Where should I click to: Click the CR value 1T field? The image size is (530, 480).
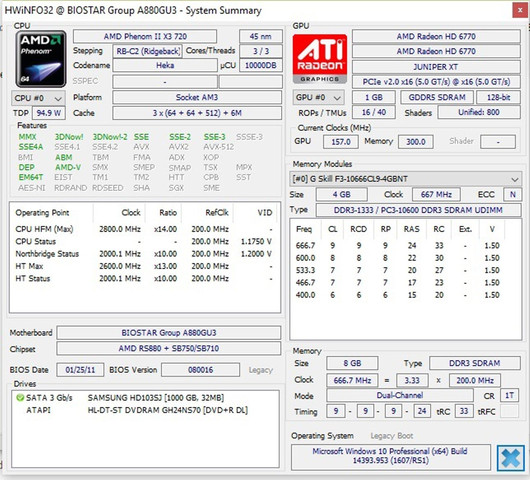(509, 395)
